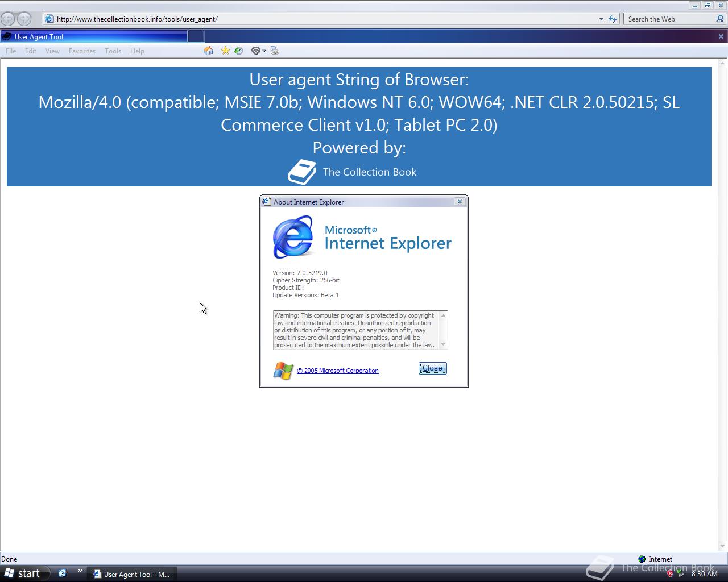Click User agent String of Browser heading
The width and height of the screenshot is (728, 582).
[x=359, y=80]
